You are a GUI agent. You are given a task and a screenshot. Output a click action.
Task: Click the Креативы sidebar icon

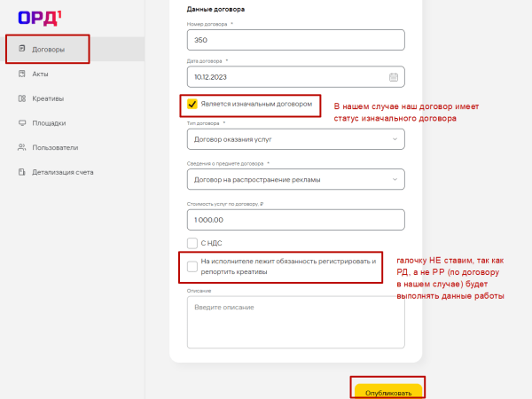pyautogui.click(x=21, y=98)
